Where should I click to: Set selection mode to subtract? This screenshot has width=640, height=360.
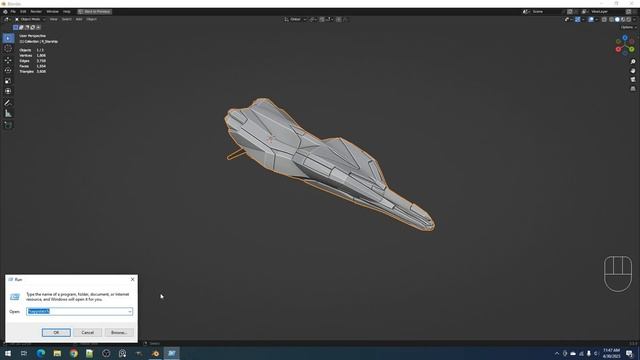(x=27, y=27)
